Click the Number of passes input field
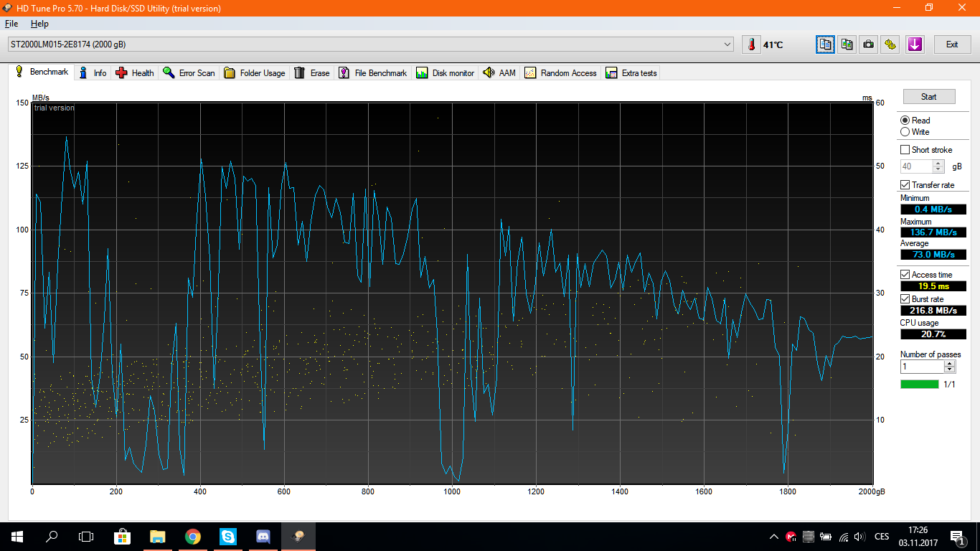980x551 pixels. (922, 367)
